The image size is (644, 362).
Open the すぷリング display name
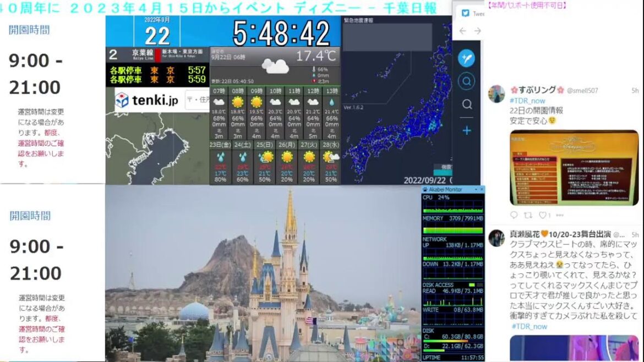(537, 90)
